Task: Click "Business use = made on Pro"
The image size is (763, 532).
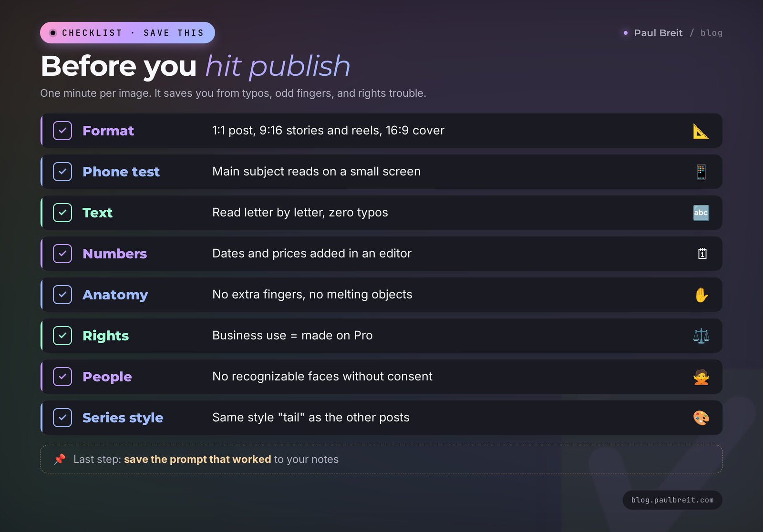Action: pos(292,336)
